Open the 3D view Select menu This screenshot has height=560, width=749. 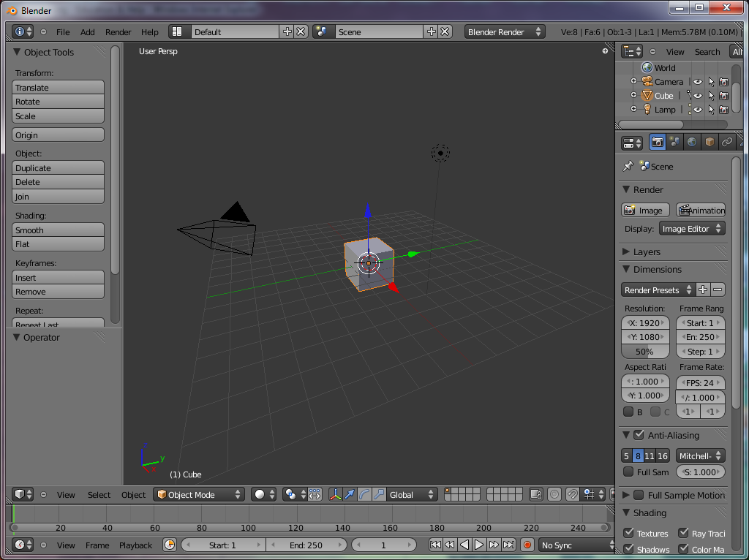99,495
